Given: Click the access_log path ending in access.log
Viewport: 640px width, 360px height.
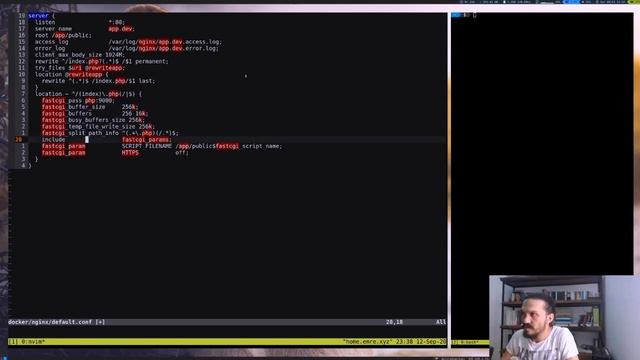Looking at the screenshot, I should coord(165,42).
